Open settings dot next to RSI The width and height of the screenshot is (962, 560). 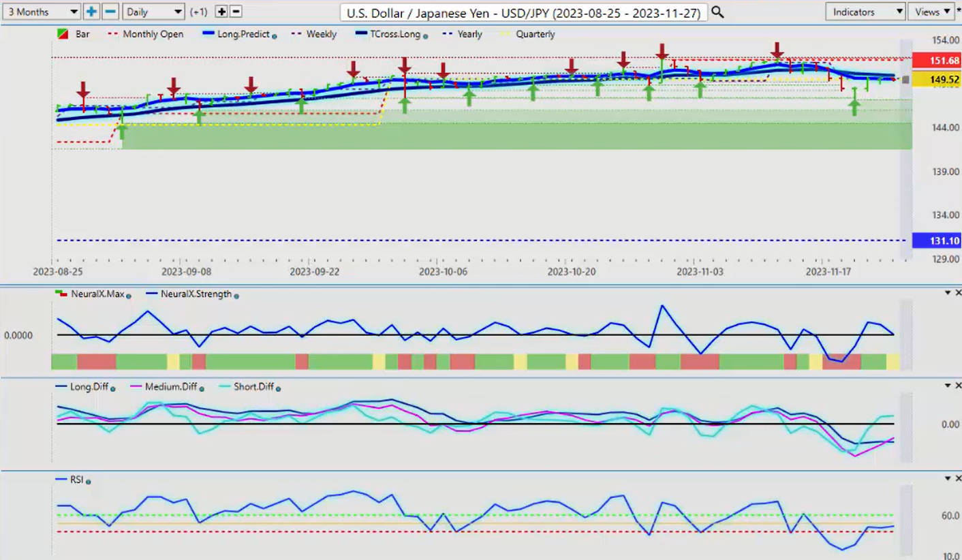click(89, 482)
